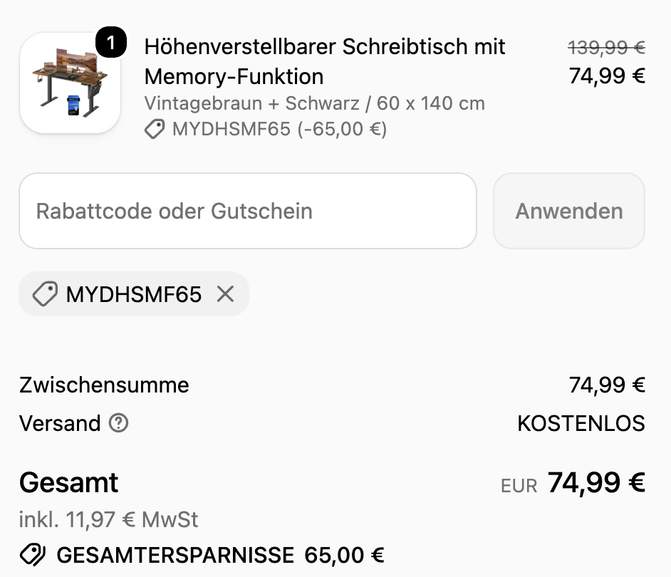Viewport: 671px width, 577px height.
Task: Click the discount tag icon under product variant
Action: 154,129
